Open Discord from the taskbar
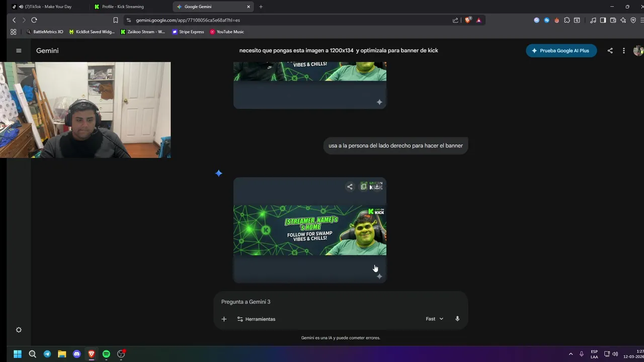 pyautogui.click(x=76, y=354)
